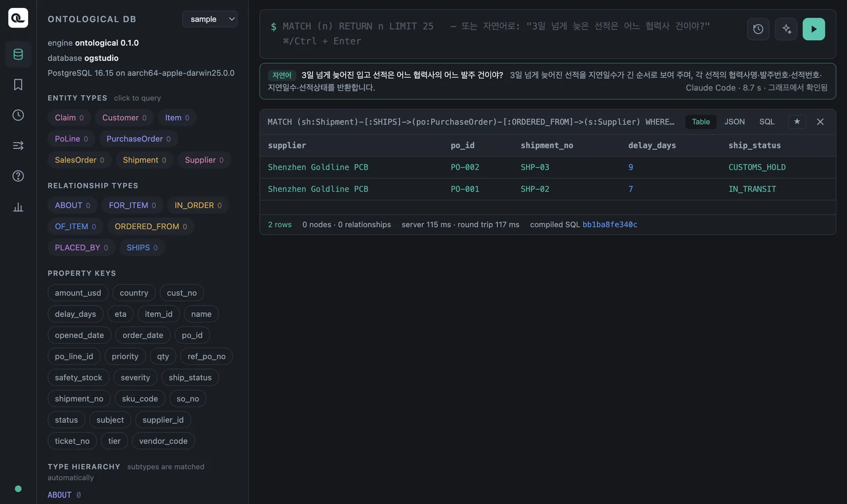Select the Customer entity type chip
Viewport: 847px width, 504px height.
click(x=124, y=118)
